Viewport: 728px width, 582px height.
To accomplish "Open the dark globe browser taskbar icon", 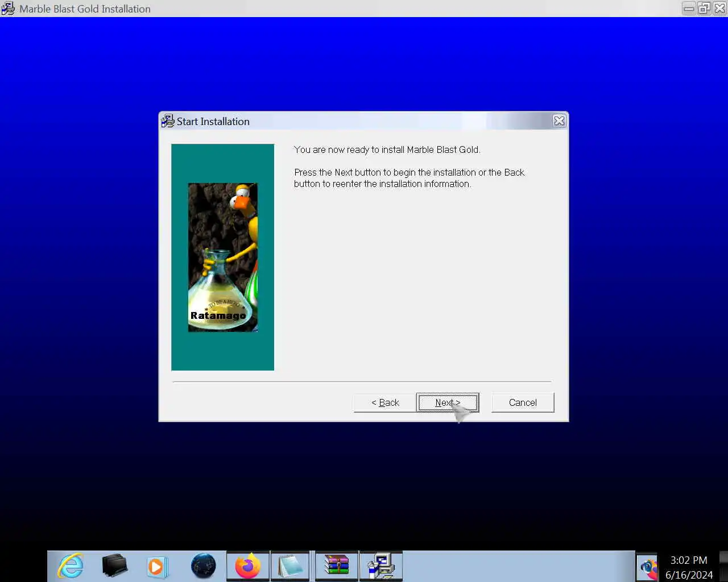I will click(x=203, y=566).
